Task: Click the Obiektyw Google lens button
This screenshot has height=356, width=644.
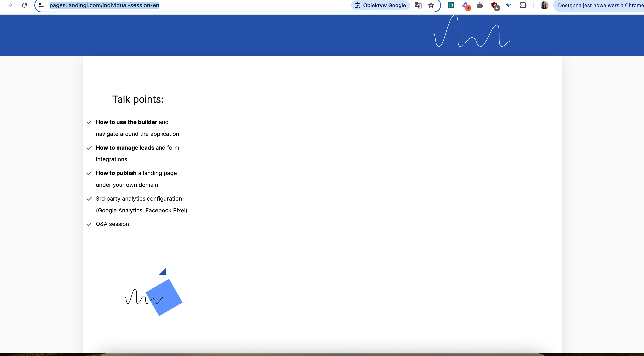Action: click(x=381, y=5)
